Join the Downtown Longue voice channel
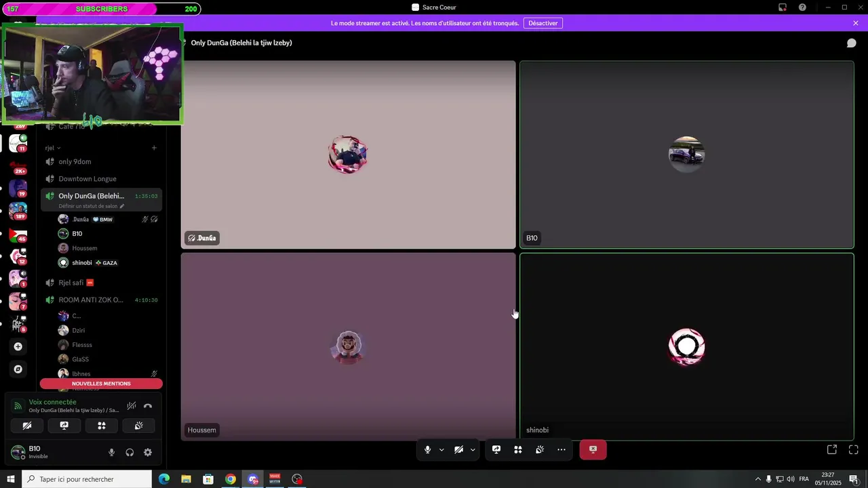Screen dimensions: 868x488 tap(101, 179)
